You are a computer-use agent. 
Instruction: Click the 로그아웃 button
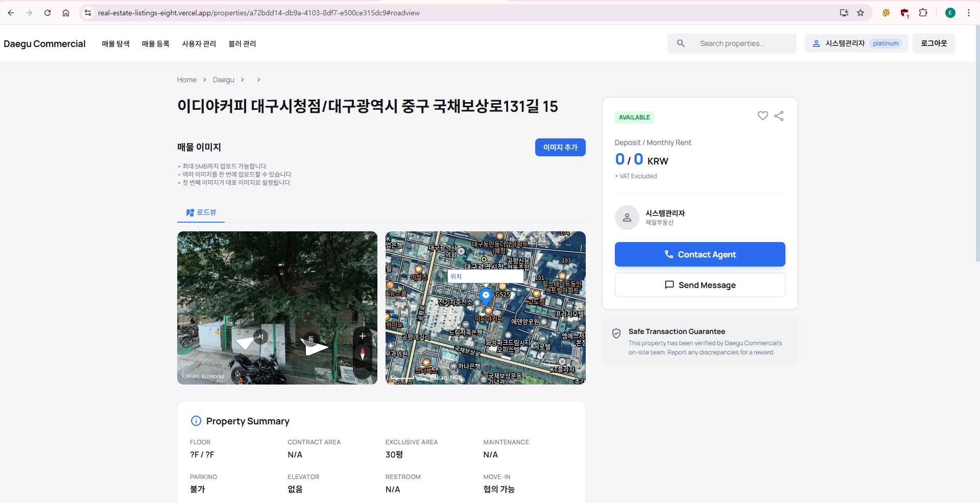934,43
